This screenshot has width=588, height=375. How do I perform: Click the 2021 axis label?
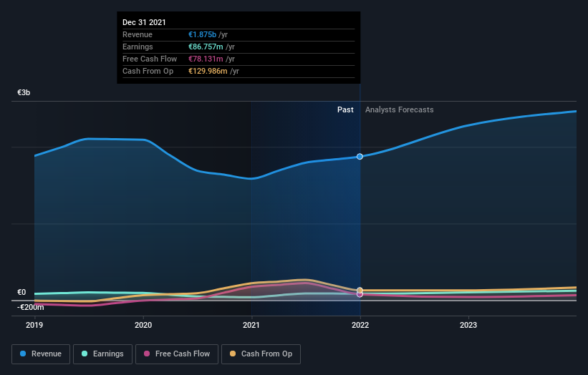click(x=251, y=325)
